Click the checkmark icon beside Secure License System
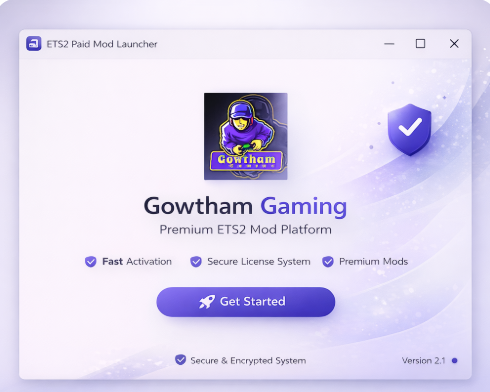The width and height of the screenshot is (490, 392). pos(196,262)
